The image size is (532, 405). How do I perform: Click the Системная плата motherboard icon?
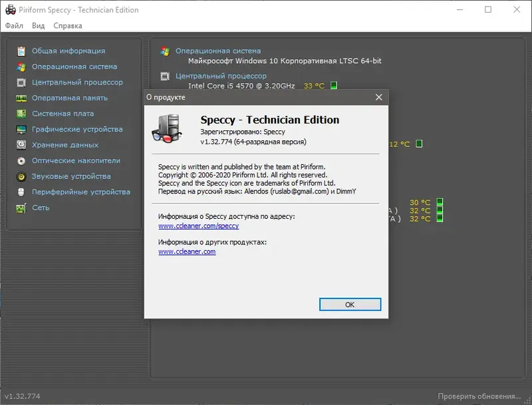tap(21, 114)
